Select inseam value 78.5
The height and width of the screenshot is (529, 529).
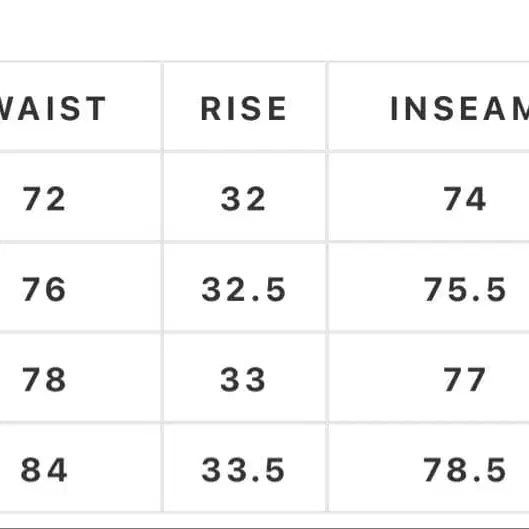point(465,470)
